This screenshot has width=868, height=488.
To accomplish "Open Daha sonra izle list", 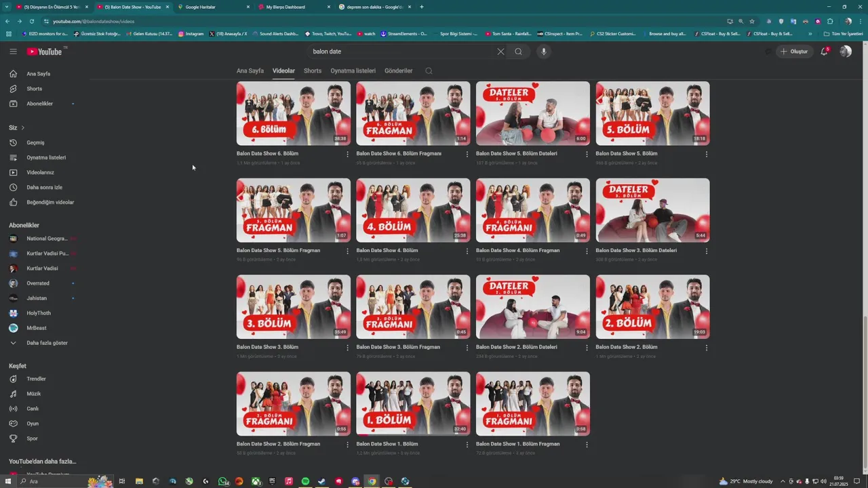I will click(x=44, y=187).
